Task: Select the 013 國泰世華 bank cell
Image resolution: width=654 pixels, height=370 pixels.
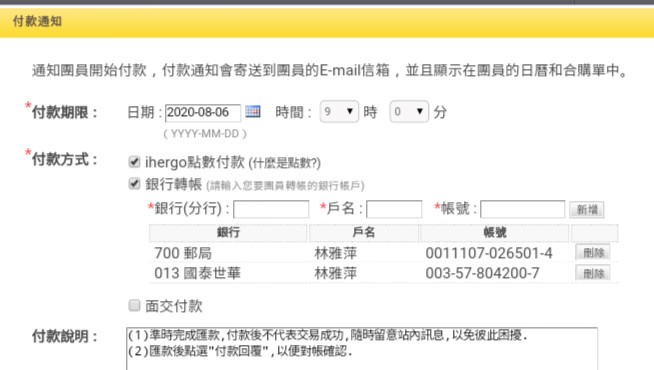Action: click(197, 273)
